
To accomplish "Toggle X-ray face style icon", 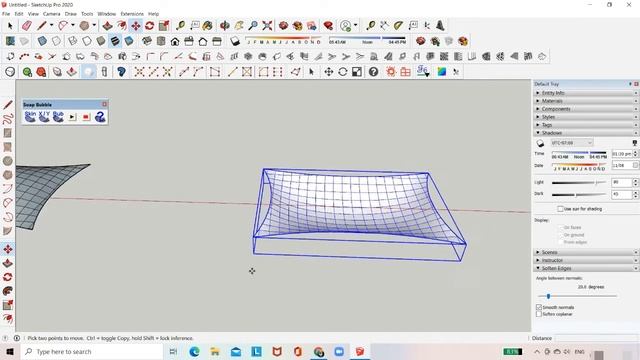I will click(x=42, y=41).
